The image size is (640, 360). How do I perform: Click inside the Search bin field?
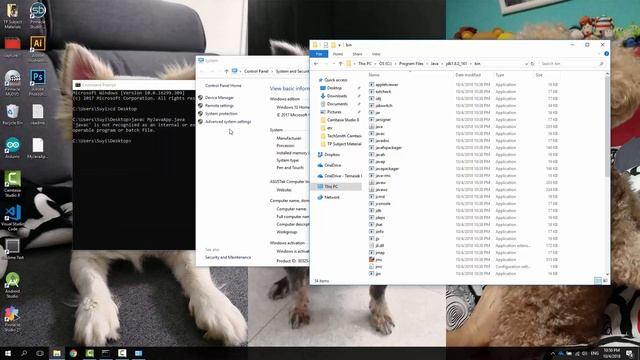(571, 64)
